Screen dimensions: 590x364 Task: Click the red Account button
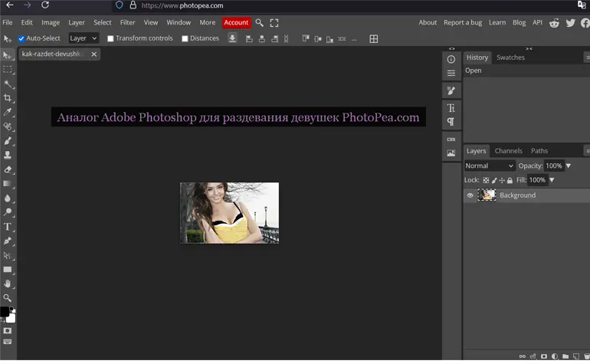coord(236,22)
